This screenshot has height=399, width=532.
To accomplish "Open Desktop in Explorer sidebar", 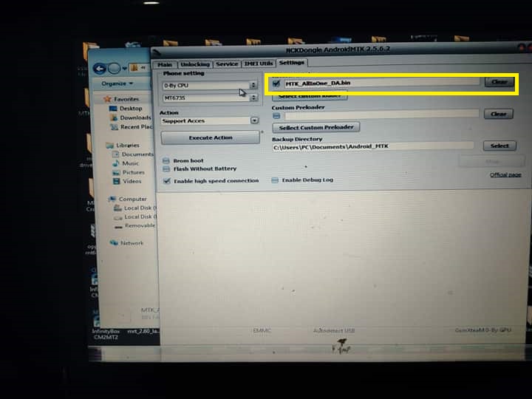I will [131, 109].
